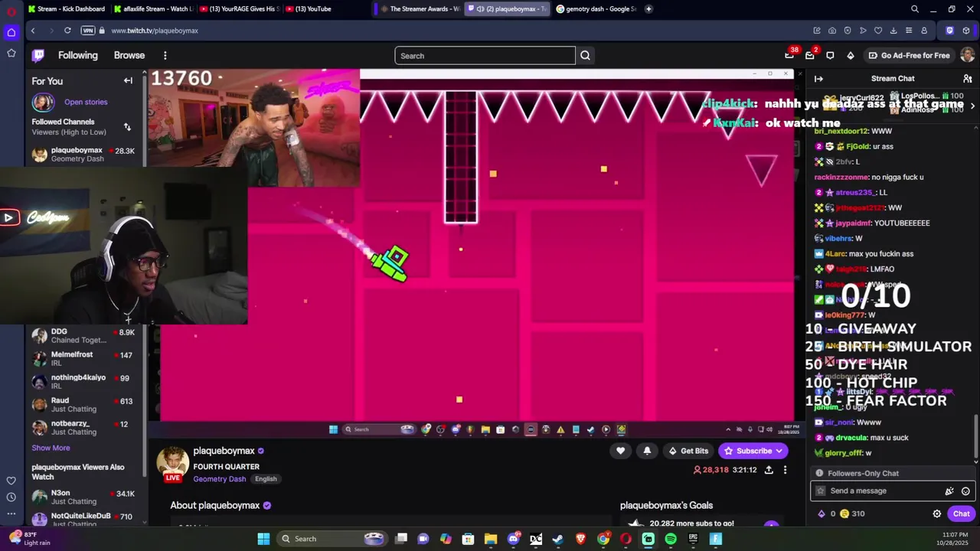980x551 pixels.
Task: Switch to YourRAGE Gives His YouTube tab
Action: [x=239, y=9]
